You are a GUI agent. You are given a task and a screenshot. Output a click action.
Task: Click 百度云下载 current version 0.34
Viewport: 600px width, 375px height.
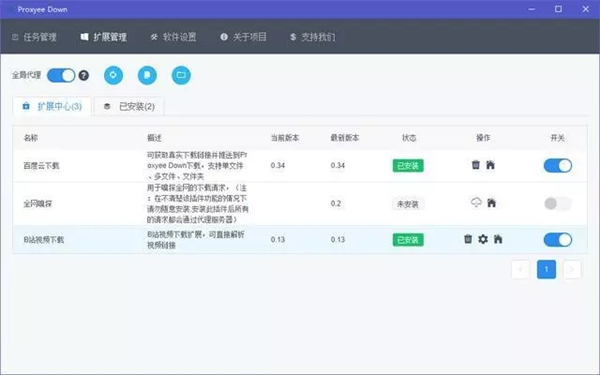pyautogui.click(x=277, y=165)
